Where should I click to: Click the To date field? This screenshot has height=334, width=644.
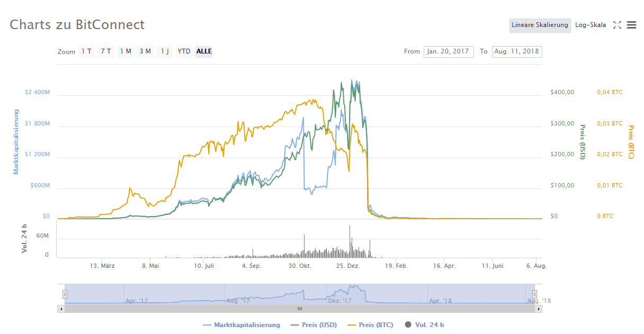517,51
